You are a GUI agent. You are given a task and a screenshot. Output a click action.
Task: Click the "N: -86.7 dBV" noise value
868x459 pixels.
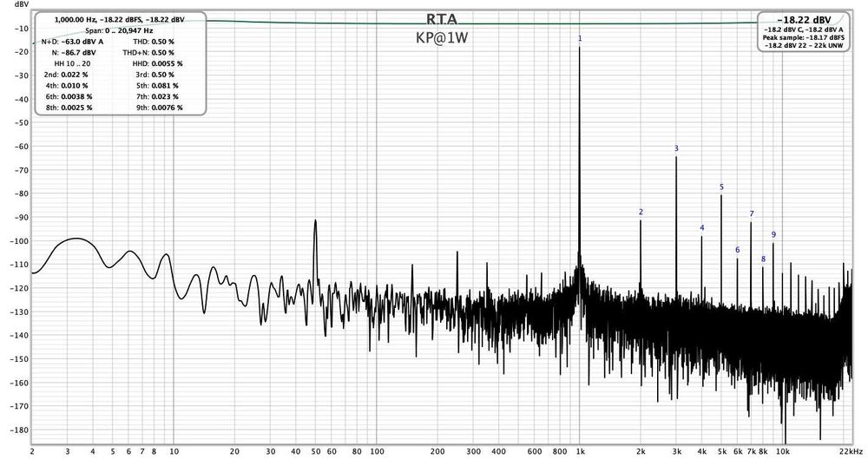73,53
